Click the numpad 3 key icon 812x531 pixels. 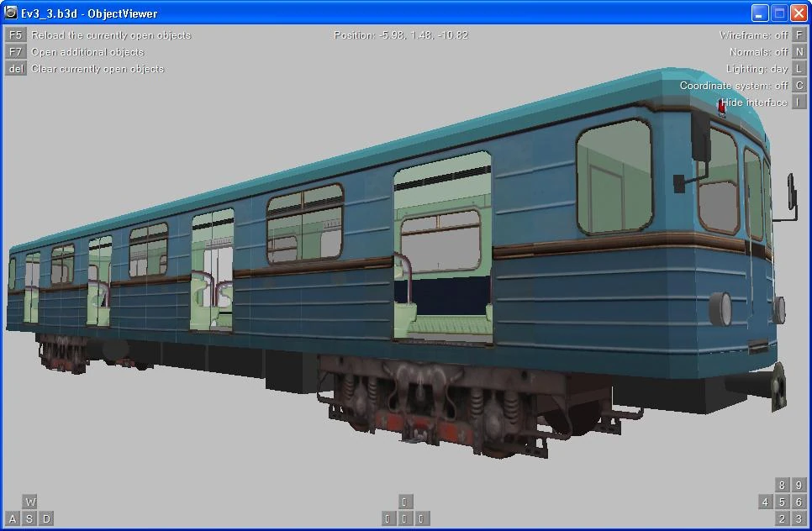(799, 518)
